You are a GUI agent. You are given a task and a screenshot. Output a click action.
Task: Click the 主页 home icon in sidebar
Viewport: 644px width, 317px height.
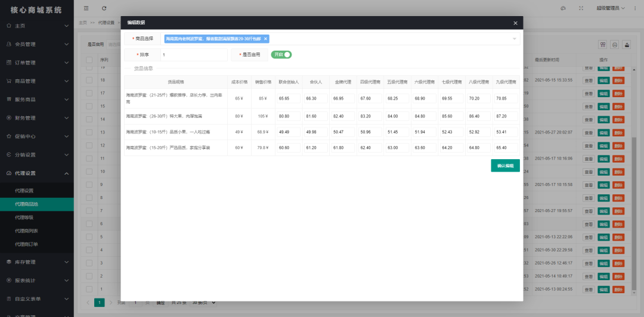coord(9,26)
